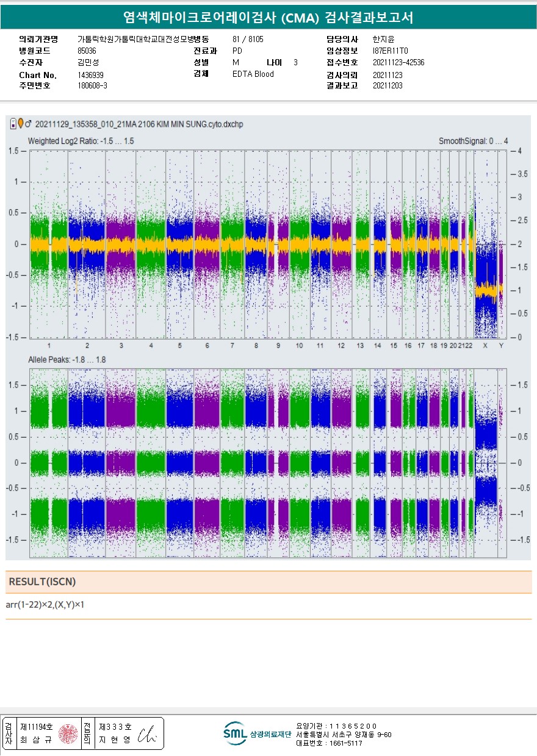This screenshot has height=756, width=537.
Task: Click the Allele Peaks label
Action: click(67, 360)
